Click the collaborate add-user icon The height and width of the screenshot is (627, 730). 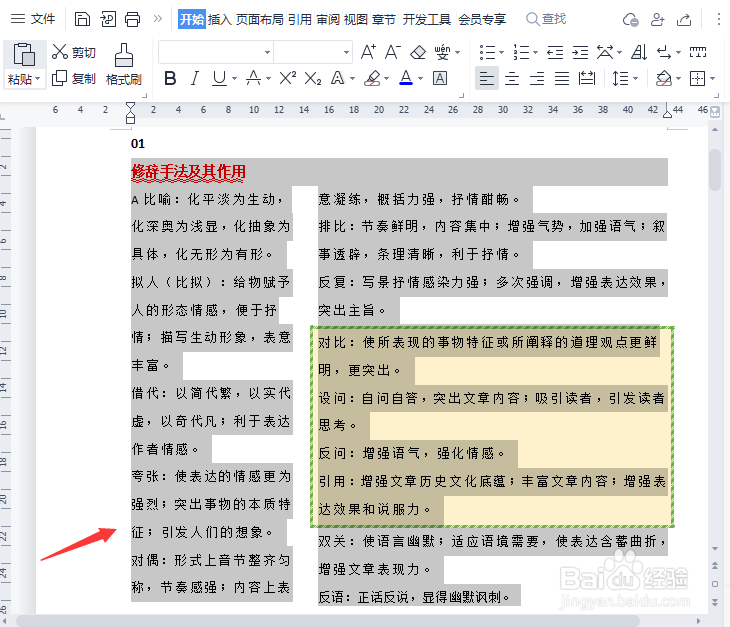click(657, 20)
